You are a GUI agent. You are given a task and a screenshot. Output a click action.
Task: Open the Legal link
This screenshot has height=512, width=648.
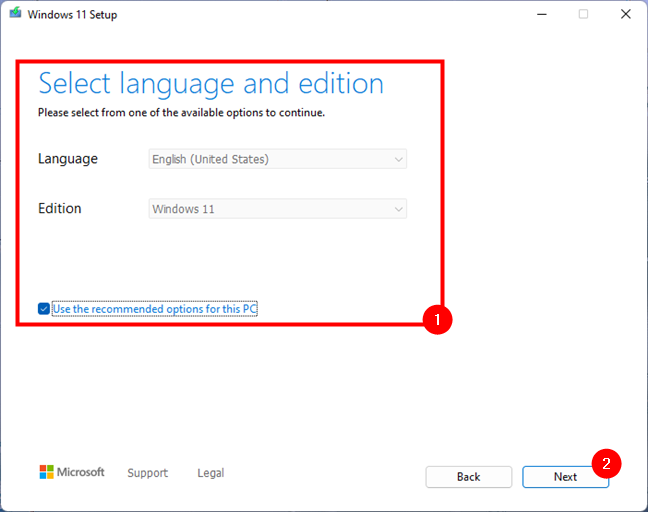pos(211,473)
